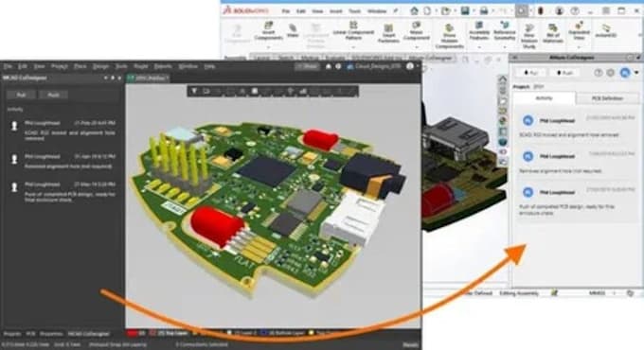Viewport: 644px width, 350px height.
Task: Switch to PCB Definition tab in SolidWorks panel
Action: (607, 98)
